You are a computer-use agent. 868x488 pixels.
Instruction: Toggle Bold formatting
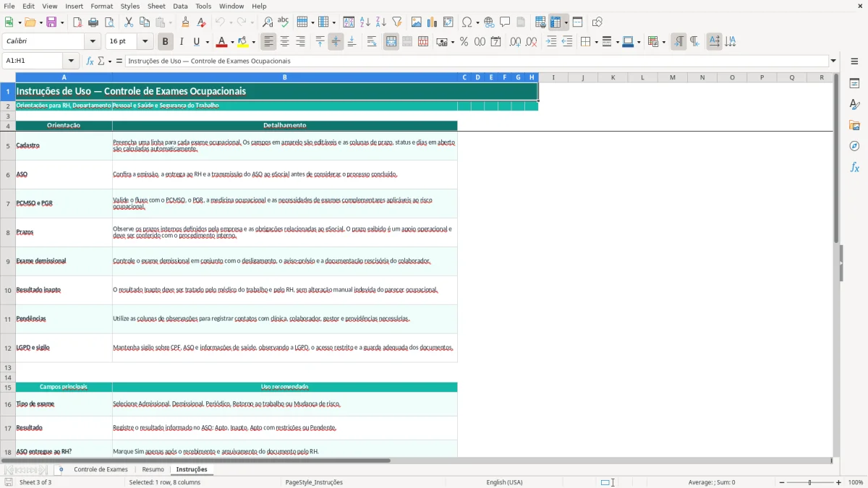click(166, 42)
